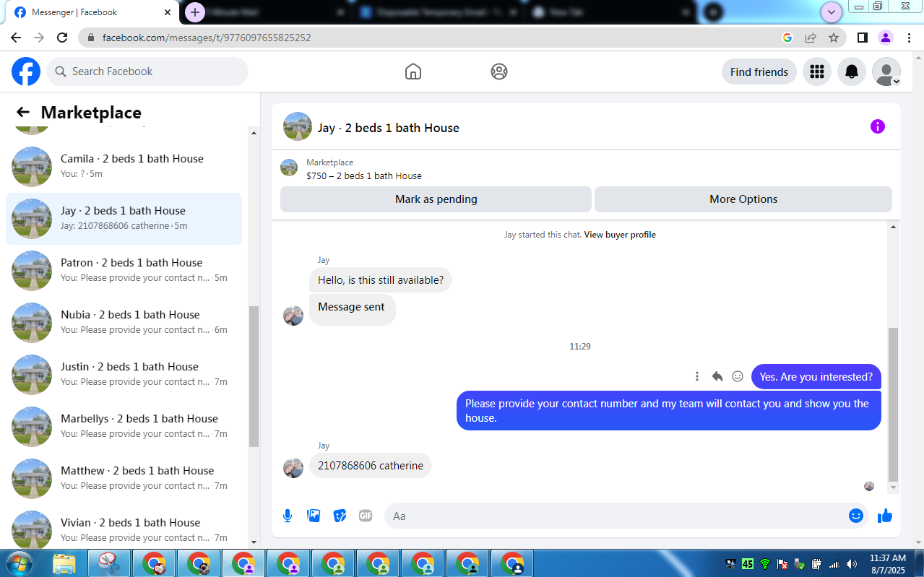Screen dimensions: 924x577
Task: Click the conversation list scrollbar thumb
Action: 254,376
